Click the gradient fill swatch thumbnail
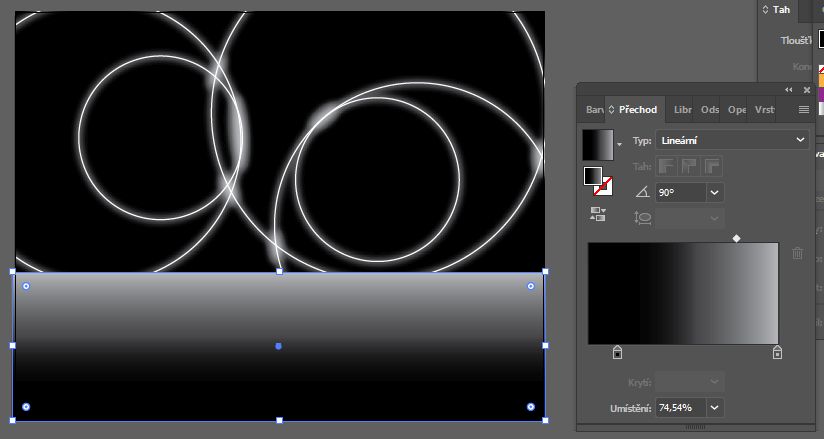The width and height of the screenshot is (824, 439). [x=597, y=144]
